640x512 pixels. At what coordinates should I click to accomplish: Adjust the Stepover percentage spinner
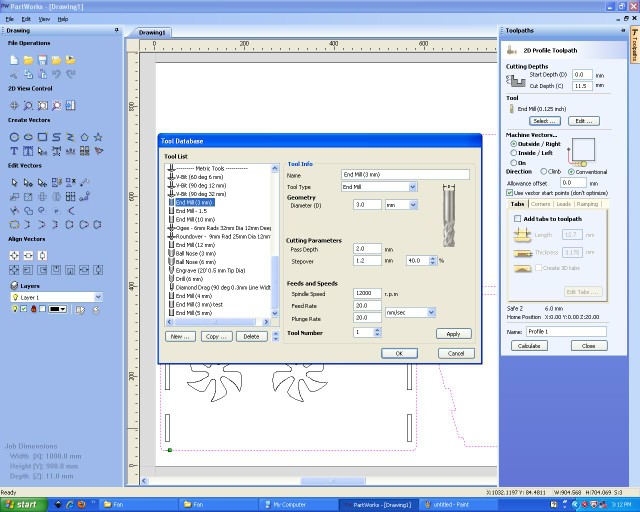tap(433, 260)
